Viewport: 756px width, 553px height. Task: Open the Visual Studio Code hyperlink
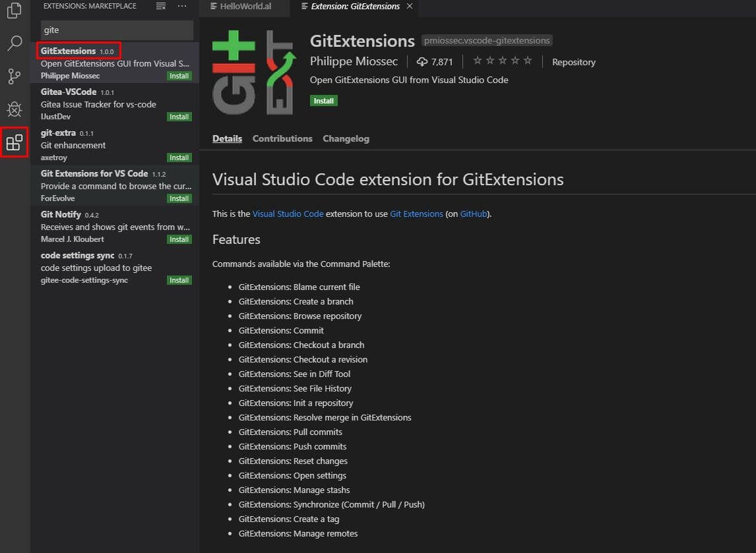point(288,214)
